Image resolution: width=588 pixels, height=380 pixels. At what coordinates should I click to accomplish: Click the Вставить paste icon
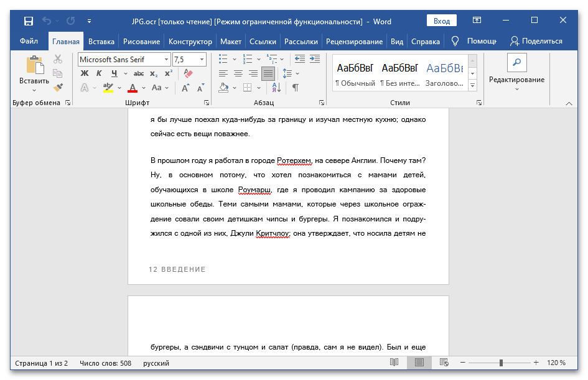click(34, 65)
